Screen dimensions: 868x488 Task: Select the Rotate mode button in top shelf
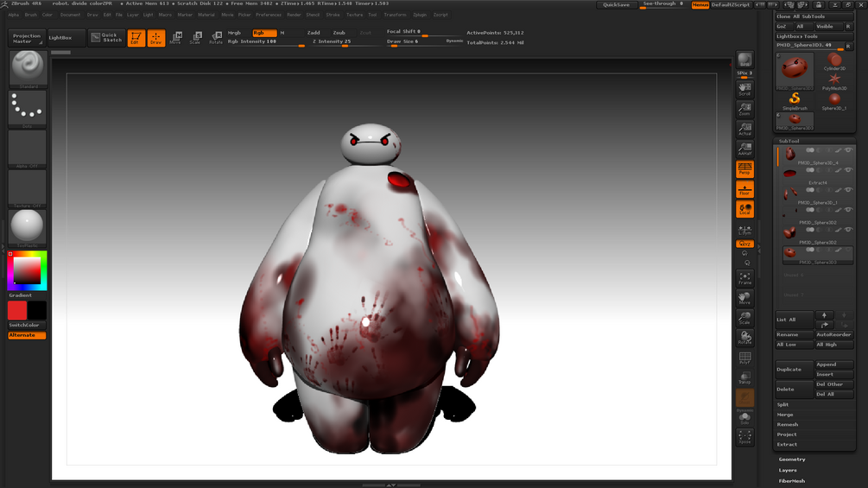tap(216, 38)
